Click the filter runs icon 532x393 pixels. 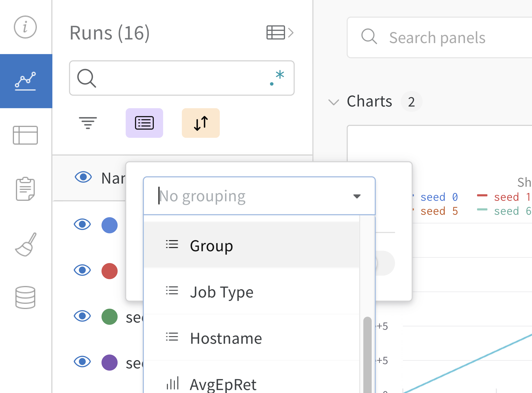(x=88, y=123)
